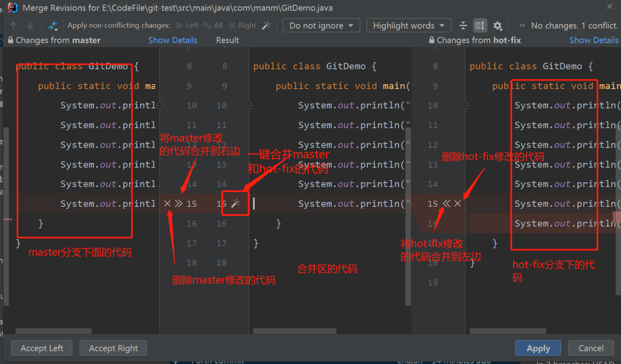
Task: Open the diff settings gear menu
Action: point(497,26)
